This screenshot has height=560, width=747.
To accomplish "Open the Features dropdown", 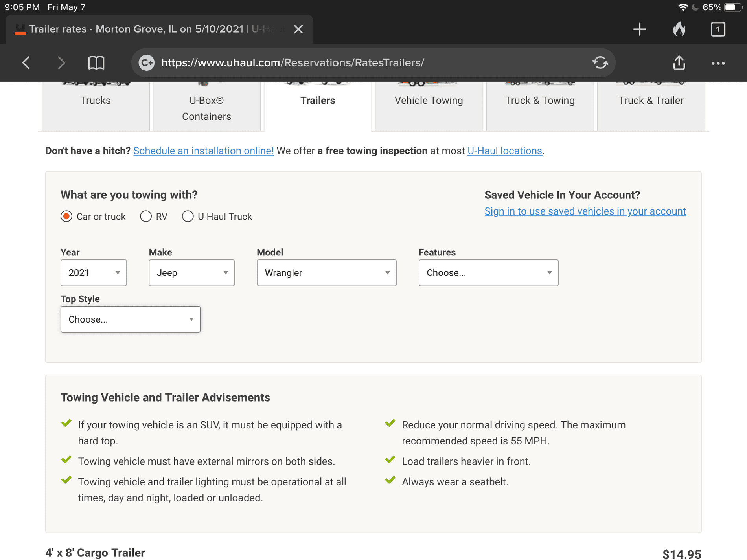I will (x=489, y=273).
